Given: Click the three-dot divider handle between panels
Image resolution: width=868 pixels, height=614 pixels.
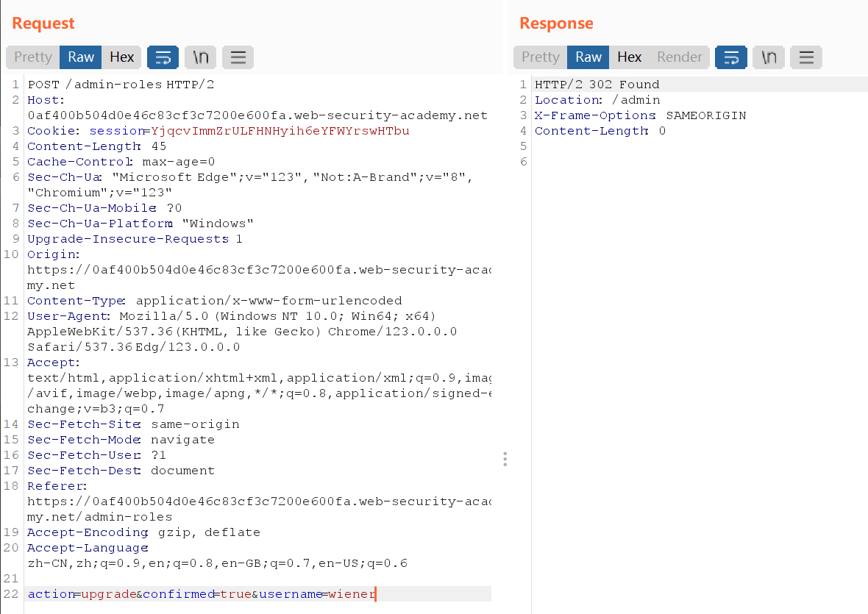Looking at the screenshot, I should (505, 460).
